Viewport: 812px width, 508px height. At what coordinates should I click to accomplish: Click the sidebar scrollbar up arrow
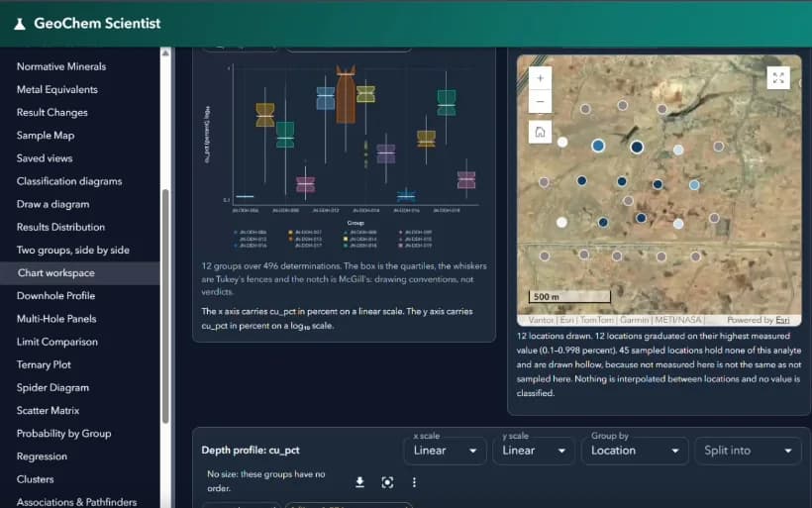(x=165, y=52)
